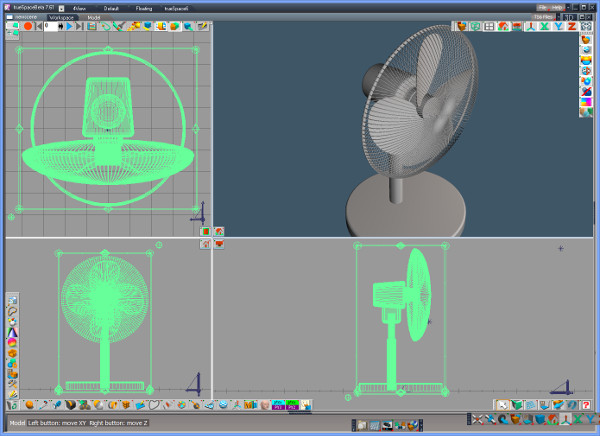Click the orange sphere primitive icon in bottom toolbar
The height and width of the screenshot is (436, 600).
point(29,405)
